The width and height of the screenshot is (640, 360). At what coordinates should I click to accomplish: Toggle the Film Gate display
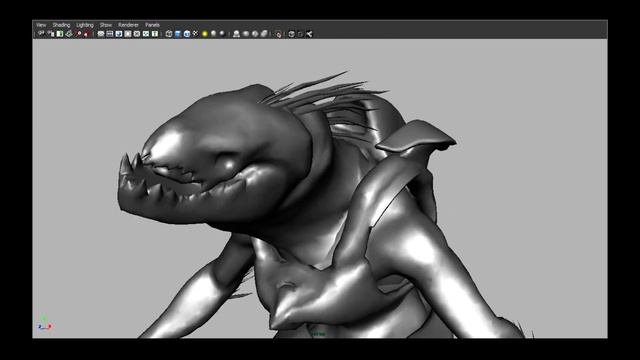110,34
